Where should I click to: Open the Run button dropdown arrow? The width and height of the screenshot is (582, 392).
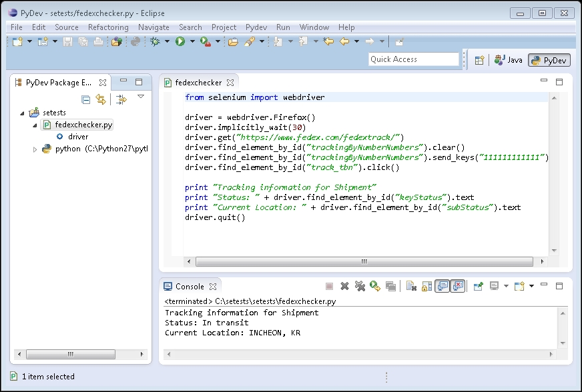[192, 41]
